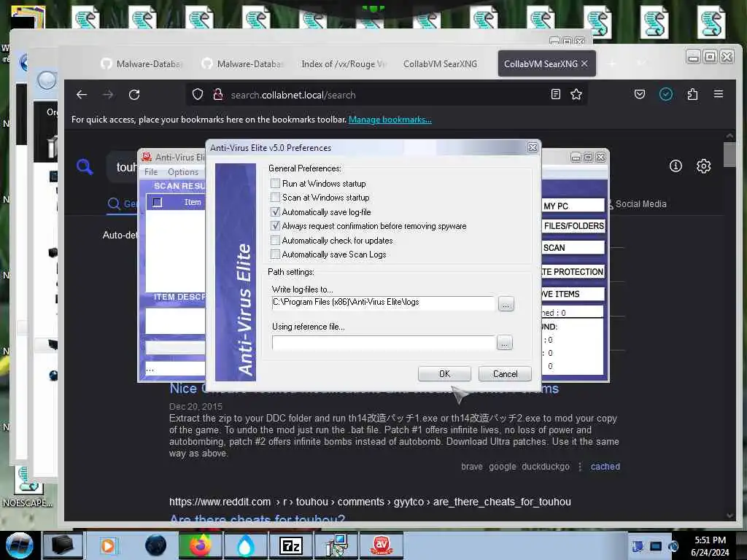Image resolution: width=747 pixels, height=560 pixels.
Task: Open the Anti-Virus Elite taskbar icon
Action: 381,545
